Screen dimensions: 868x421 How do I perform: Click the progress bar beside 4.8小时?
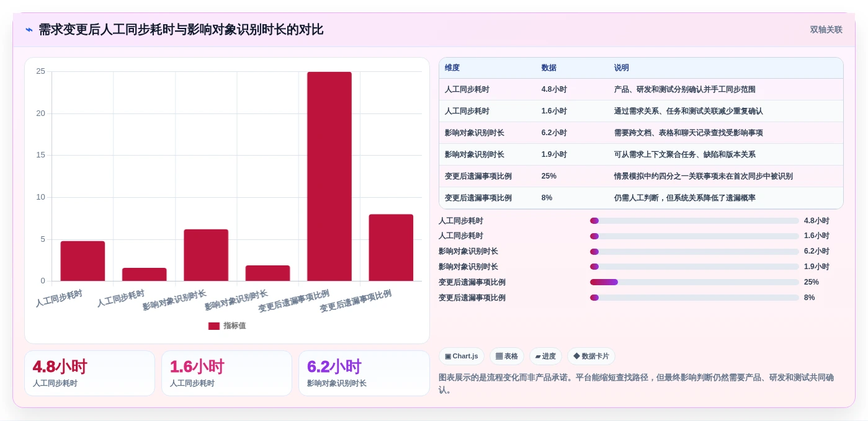694,221
